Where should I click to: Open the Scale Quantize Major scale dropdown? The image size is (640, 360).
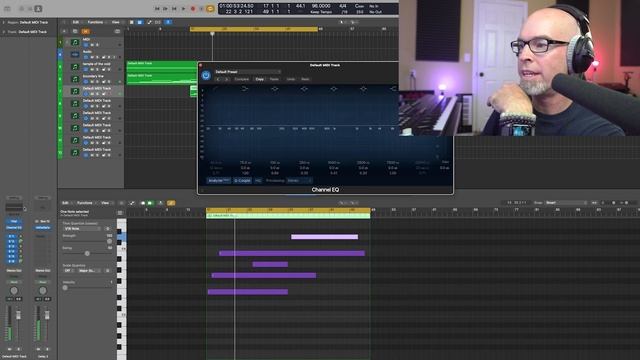point(89,271)
